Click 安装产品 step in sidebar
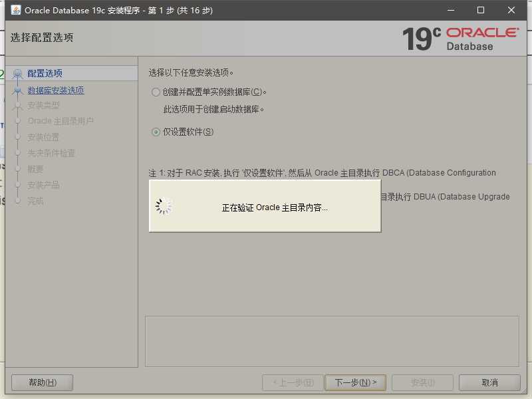The width and height of the screenshot is (532, 399). [x=43, y=185]
